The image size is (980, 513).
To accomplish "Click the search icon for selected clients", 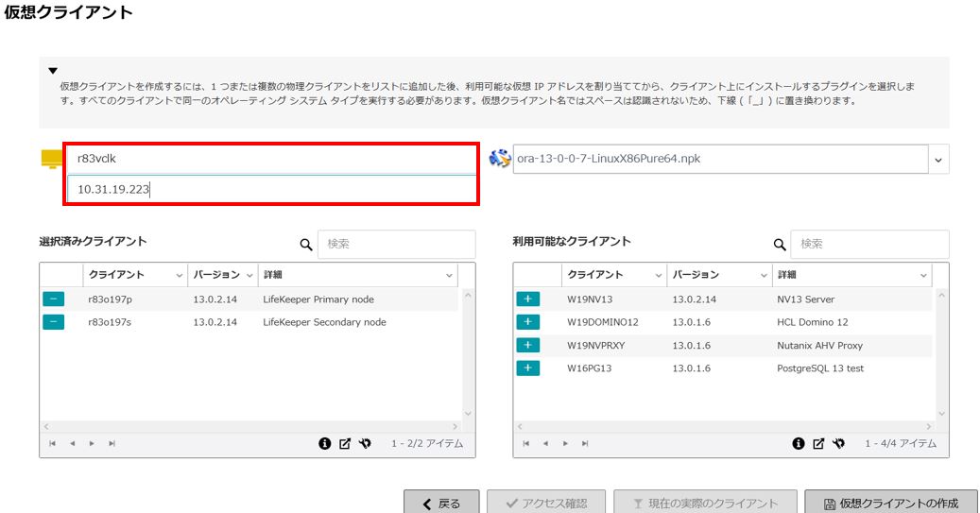I will point(305,245).
